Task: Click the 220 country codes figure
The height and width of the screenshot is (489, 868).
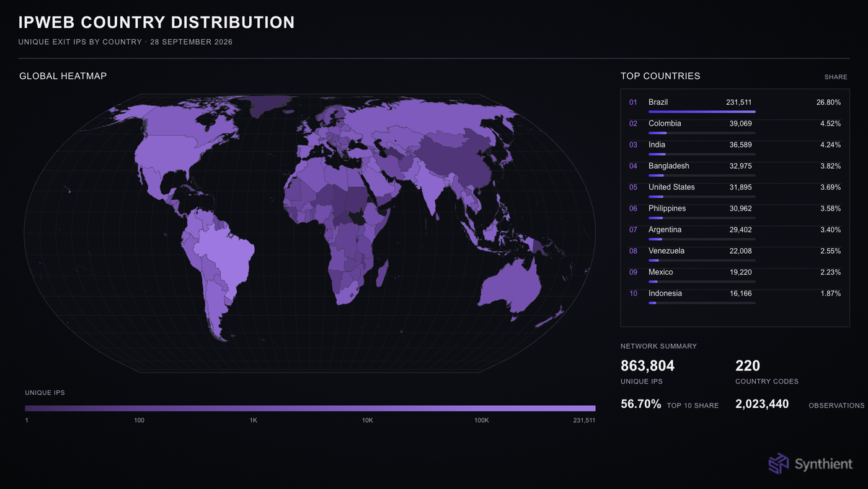Action: point(748,366)
